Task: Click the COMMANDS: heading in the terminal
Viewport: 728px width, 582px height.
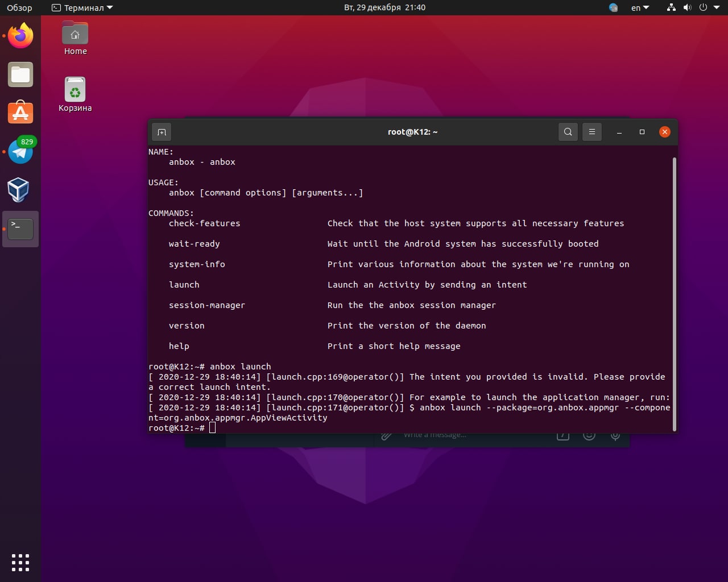Action: 171,213
